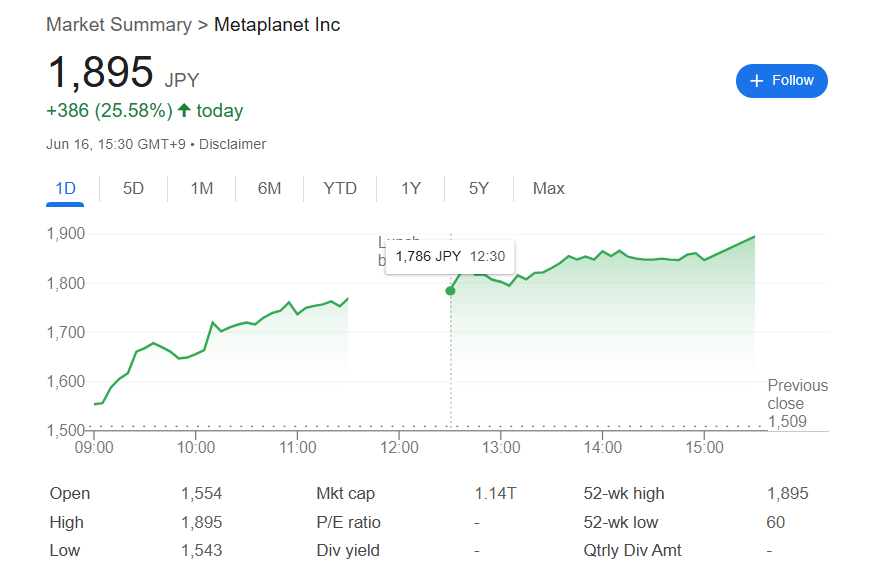Viewport: 871px width, 573px height.
Task: Click the Previous close label on chart
Action: tap(797, 394)
